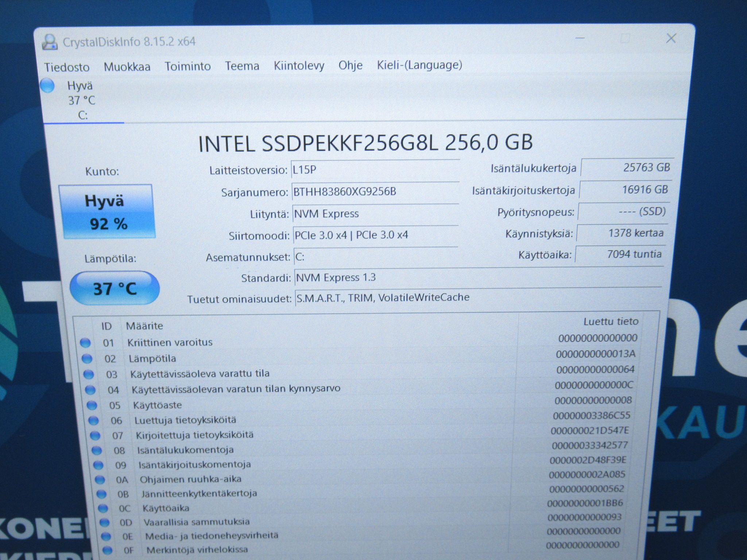The image size is (747, 560).
Task: Close the CrystalDiskInfo window
Action: [671, 38]
